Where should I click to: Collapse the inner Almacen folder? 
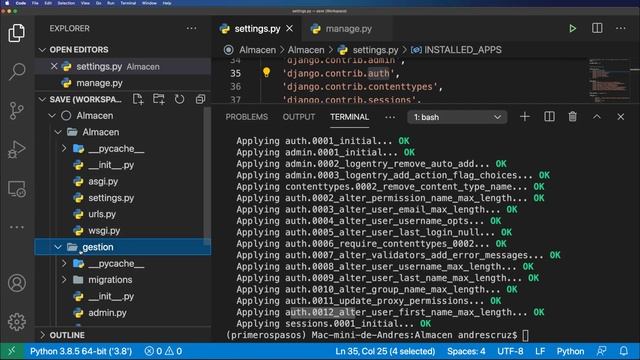click(x=58, y=132)
